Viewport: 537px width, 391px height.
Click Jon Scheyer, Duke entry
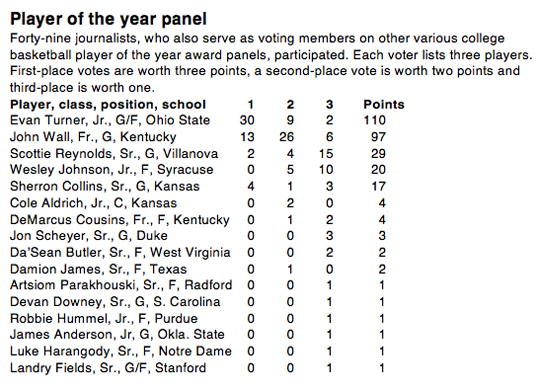(89, 236)
